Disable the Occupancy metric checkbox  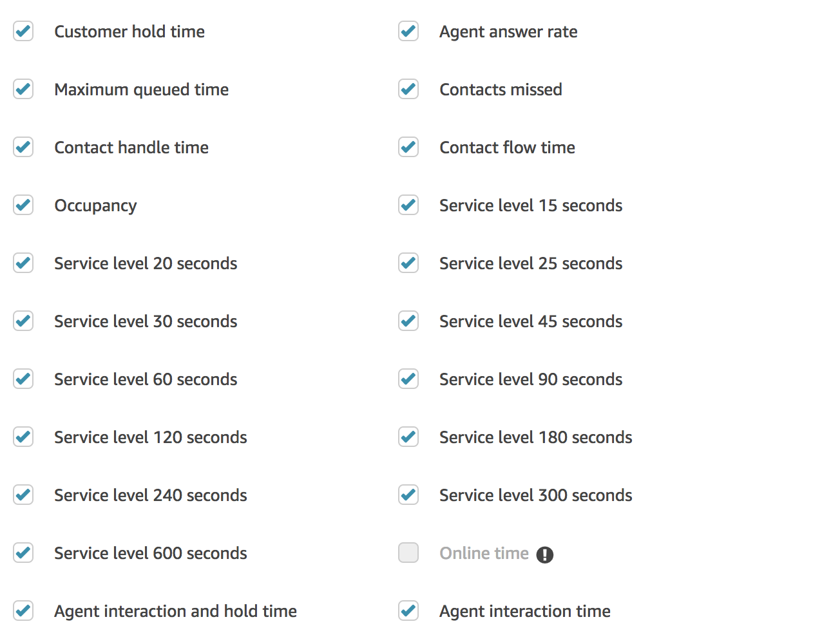[x=23, y=205]
